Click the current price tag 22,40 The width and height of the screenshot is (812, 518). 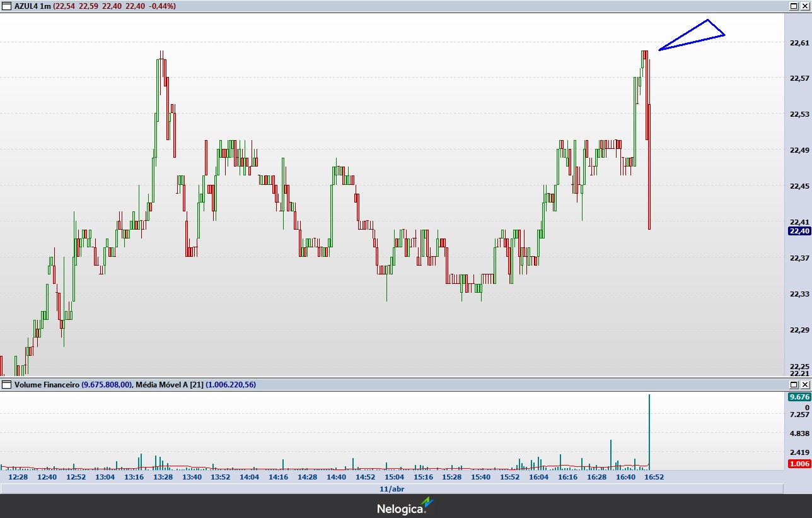click(x=799, y=231)
